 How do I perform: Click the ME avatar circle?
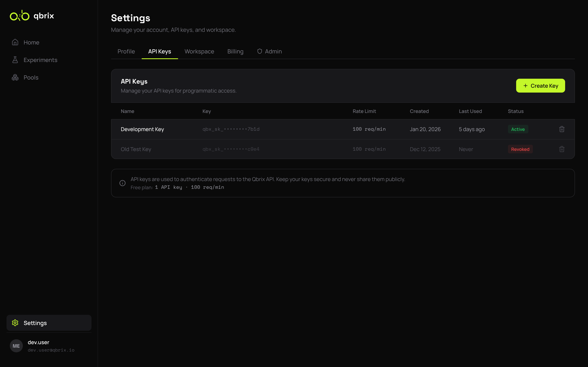coord(16,346)
